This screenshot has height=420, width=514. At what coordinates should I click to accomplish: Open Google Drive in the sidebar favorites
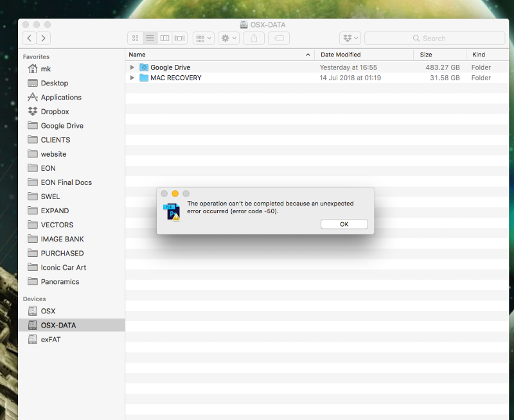(x=71, y=126)
